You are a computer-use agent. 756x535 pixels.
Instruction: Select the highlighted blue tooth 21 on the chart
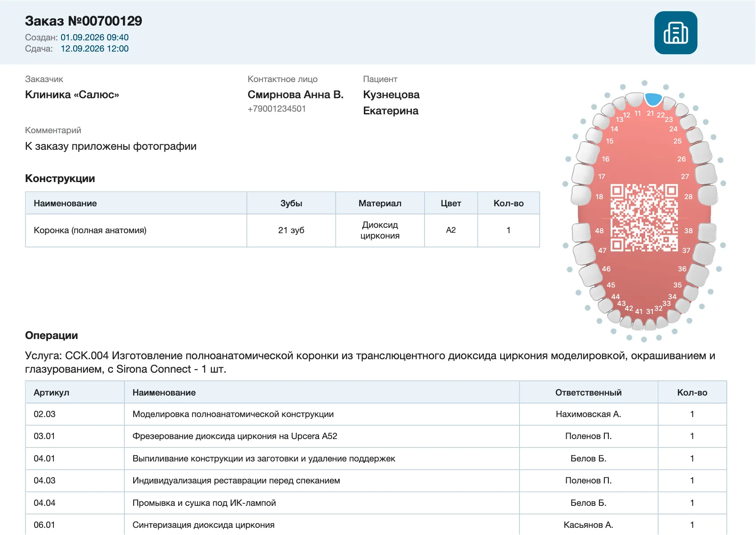(653, 99)
